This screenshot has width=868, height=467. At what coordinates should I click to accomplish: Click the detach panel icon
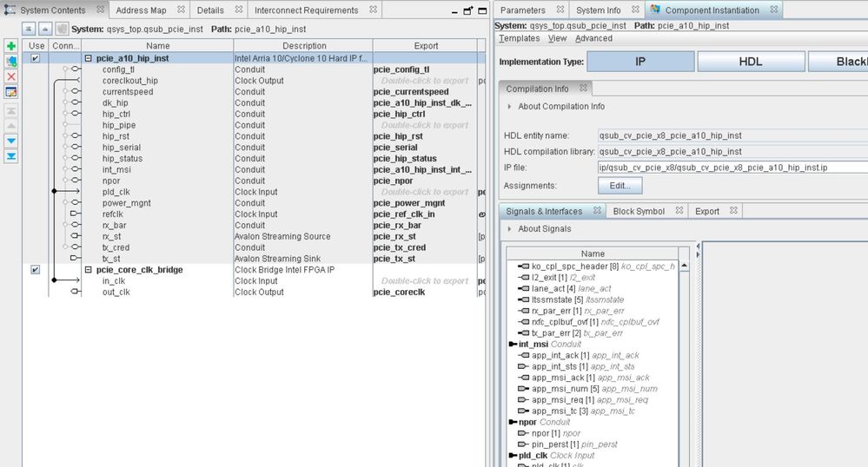[468, 10]
